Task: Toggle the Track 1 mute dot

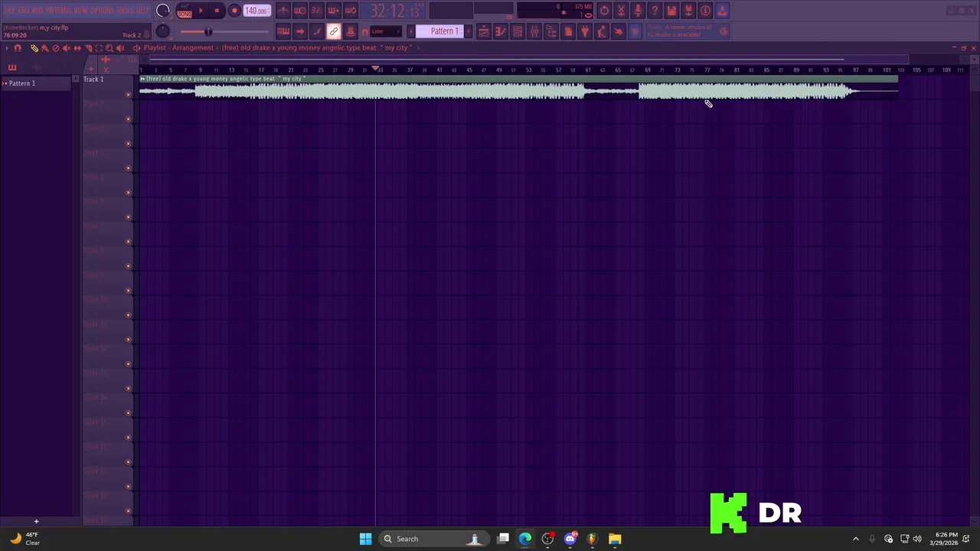Action: coord(128,95)
